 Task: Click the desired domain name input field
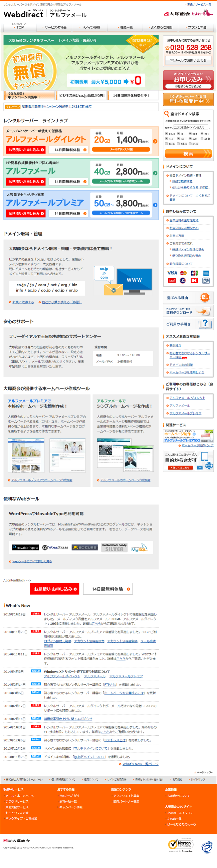tap(191, 127)
